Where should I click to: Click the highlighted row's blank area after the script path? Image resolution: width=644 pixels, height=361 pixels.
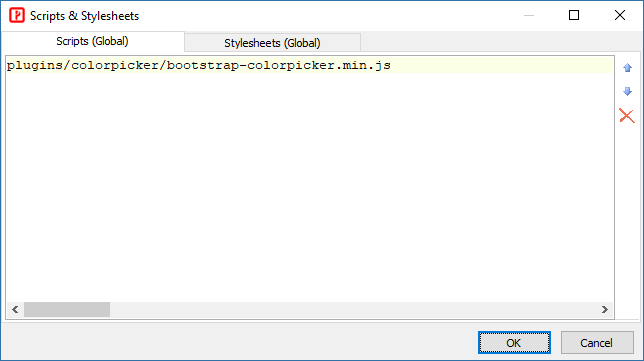502,65
